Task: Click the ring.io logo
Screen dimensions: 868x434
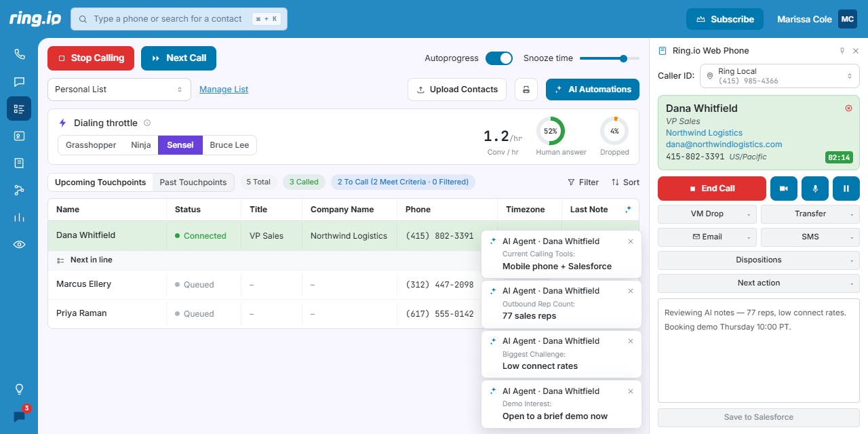Action: (x=35, y=18)
